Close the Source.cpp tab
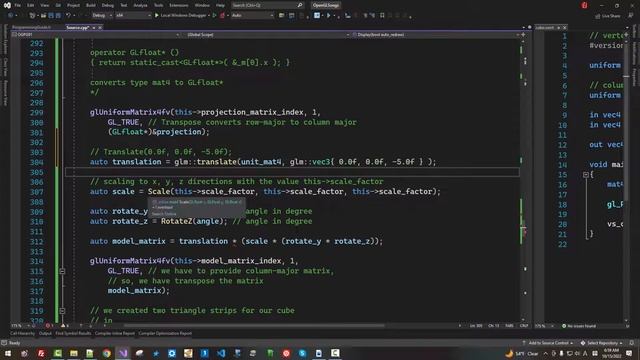 [x=100, y=27]
